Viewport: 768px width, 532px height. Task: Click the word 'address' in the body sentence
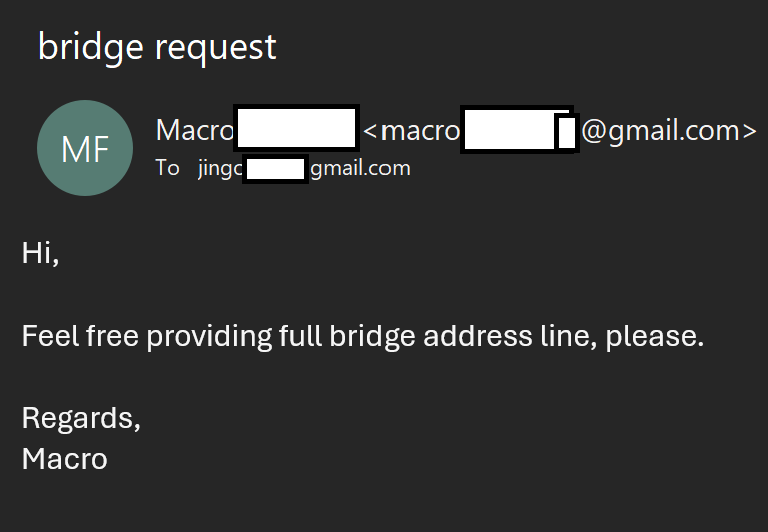click(478, 336)
